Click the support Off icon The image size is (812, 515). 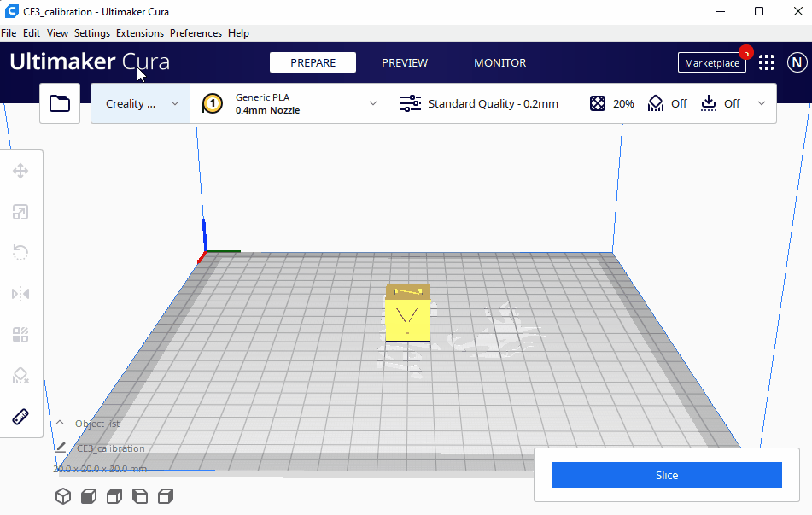pos(656,103)
